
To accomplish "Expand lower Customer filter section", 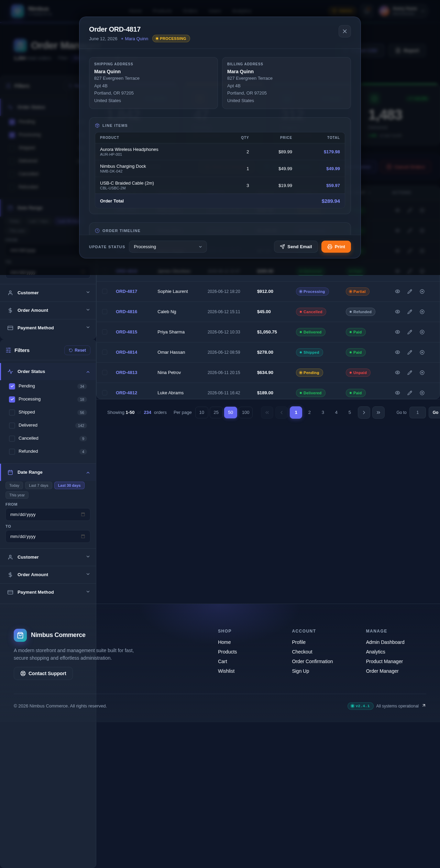I will [48, 557].
